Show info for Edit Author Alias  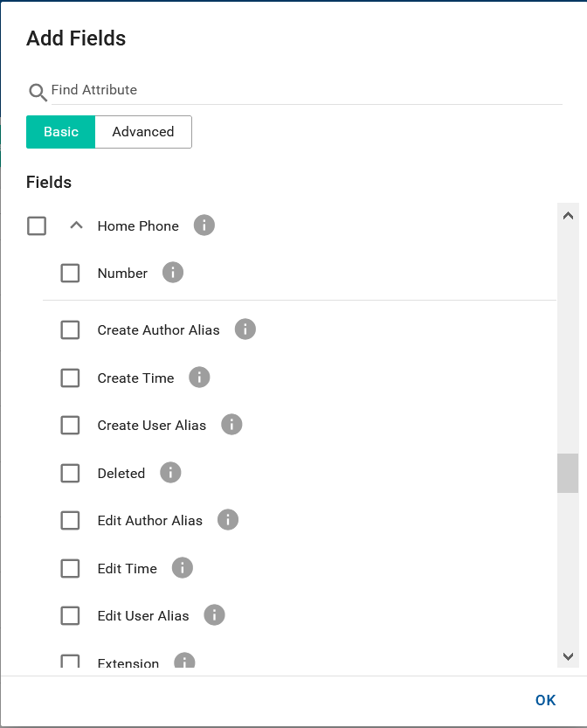(227, 520)
